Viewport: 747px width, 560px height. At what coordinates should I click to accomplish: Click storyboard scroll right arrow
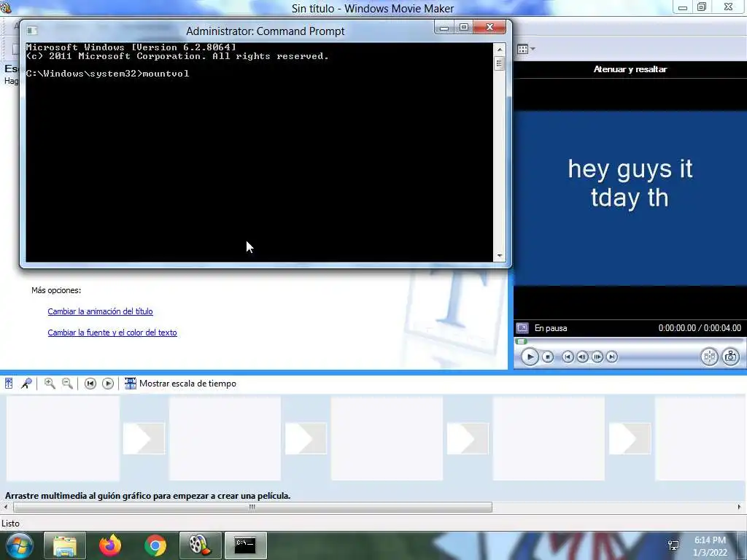(740, 507)
